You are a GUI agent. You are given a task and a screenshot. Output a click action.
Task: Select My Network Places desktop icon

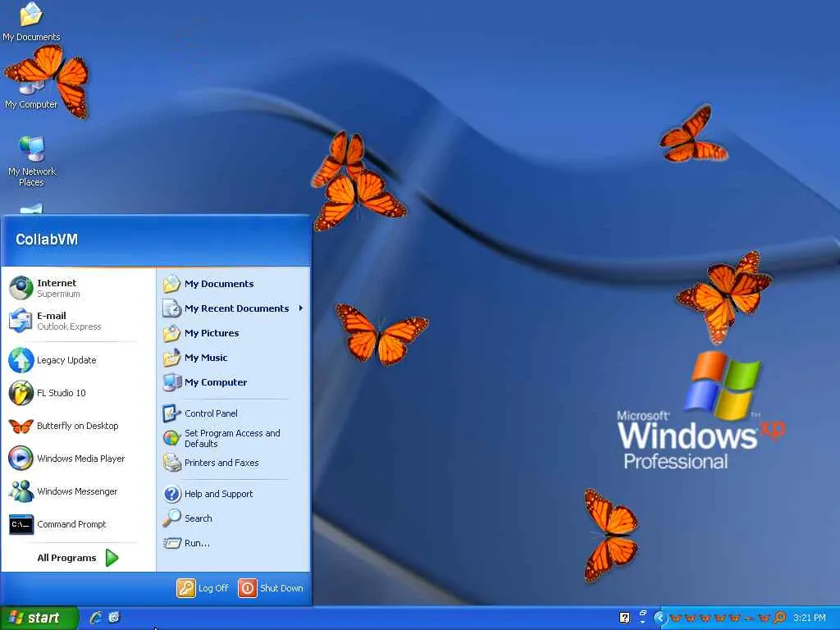[31, 161]
